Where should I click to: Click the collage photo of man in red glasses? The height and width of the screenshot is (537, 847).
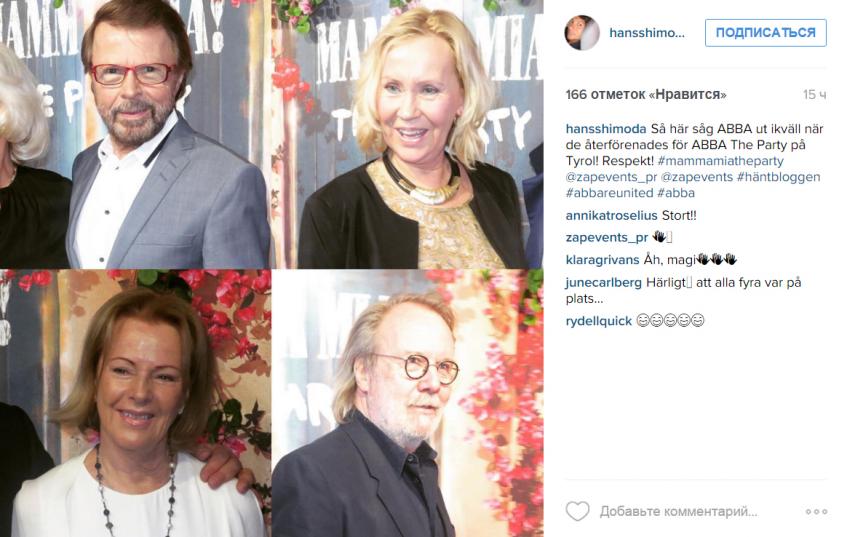point(135,134)
